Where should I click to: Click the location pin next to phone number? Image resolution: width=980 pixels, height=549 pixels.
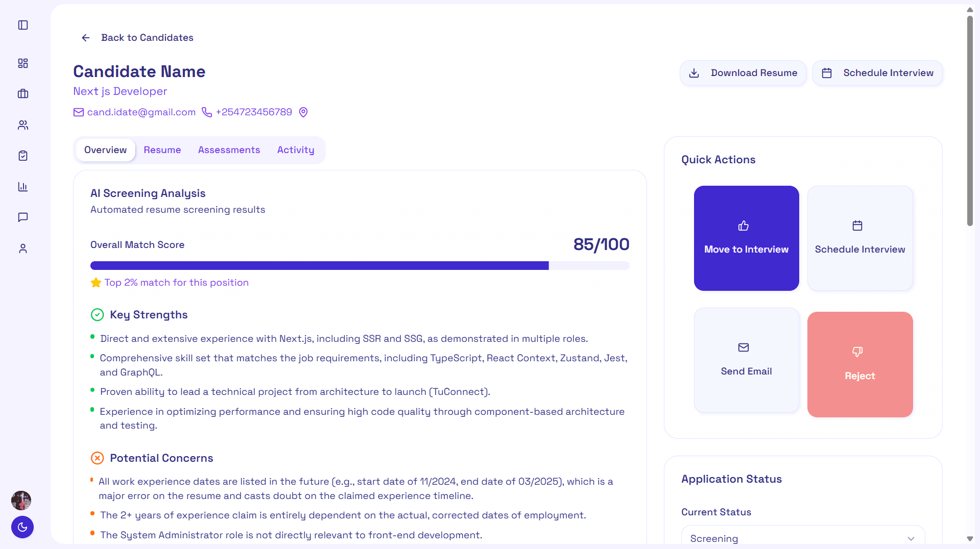tap(303, 112)
